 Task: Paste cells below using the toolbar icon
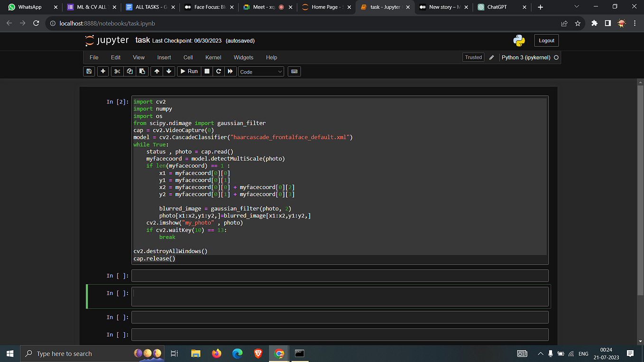coord(142,71)
